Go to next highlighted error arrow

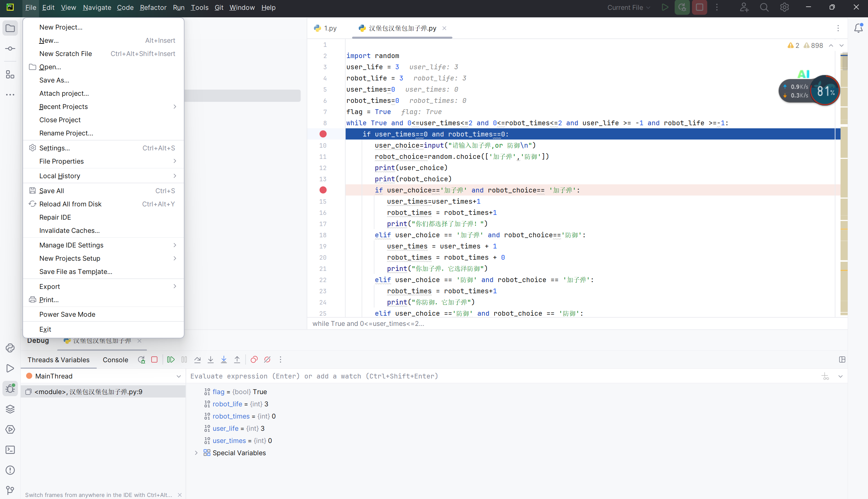(x=842, y=45)
